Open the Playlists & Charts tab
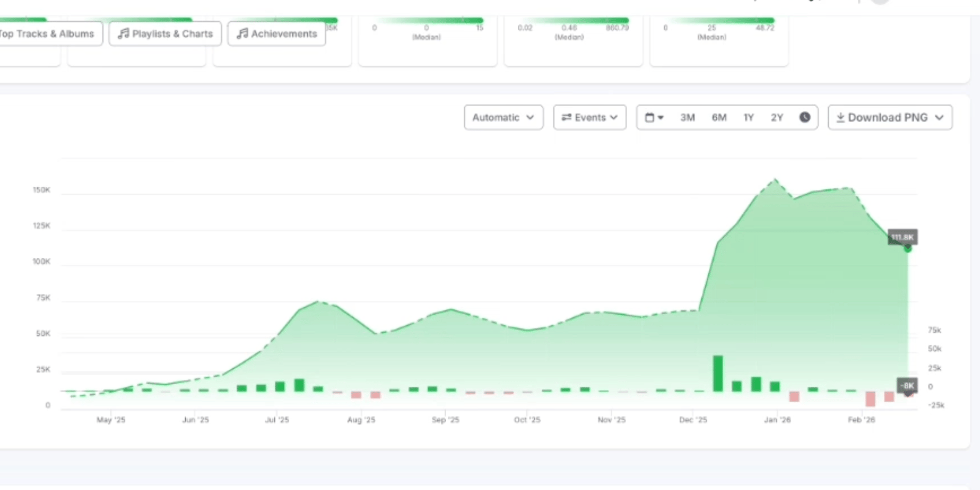 coord(165,34)
